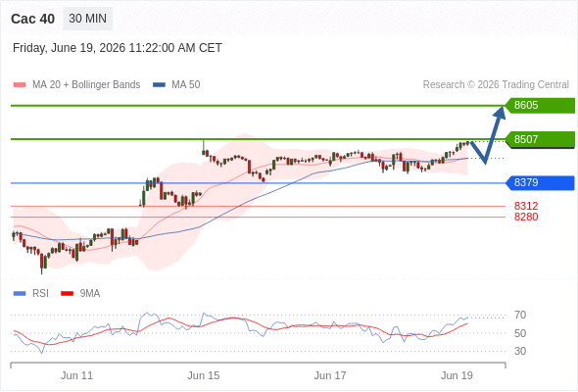Click the Research Trading Central copyright text

point(496,85)
